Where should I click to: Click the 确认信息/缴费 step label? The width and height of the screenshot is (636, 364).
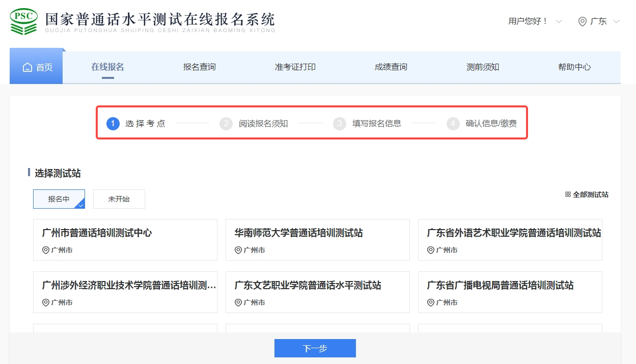(491, 123)
